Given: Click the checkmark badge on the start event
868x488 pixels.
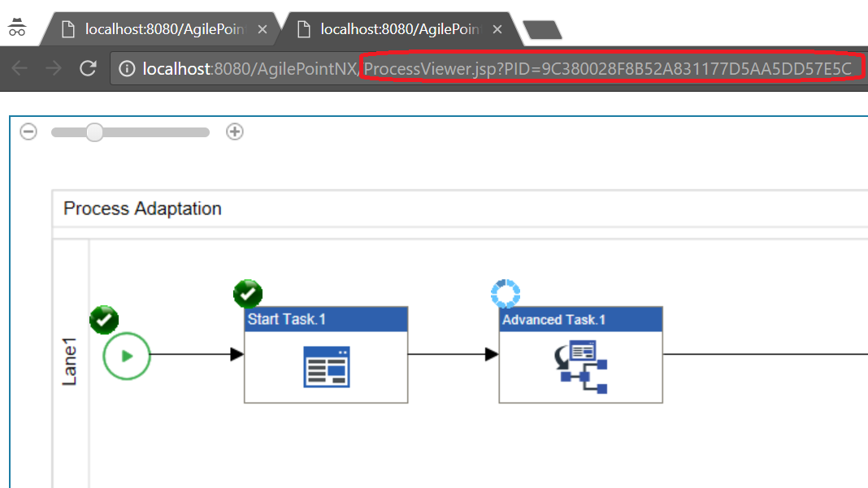Looking at the screenshot, I should point(104,320).
